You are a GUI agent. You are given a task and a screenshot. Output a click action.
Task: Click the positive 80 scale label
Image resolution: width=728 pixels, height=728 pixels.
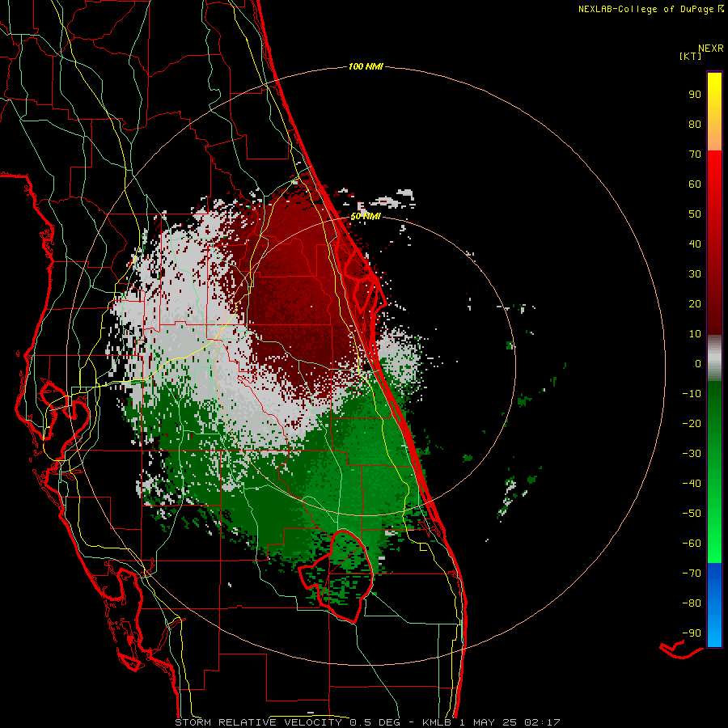pos(695,124)
